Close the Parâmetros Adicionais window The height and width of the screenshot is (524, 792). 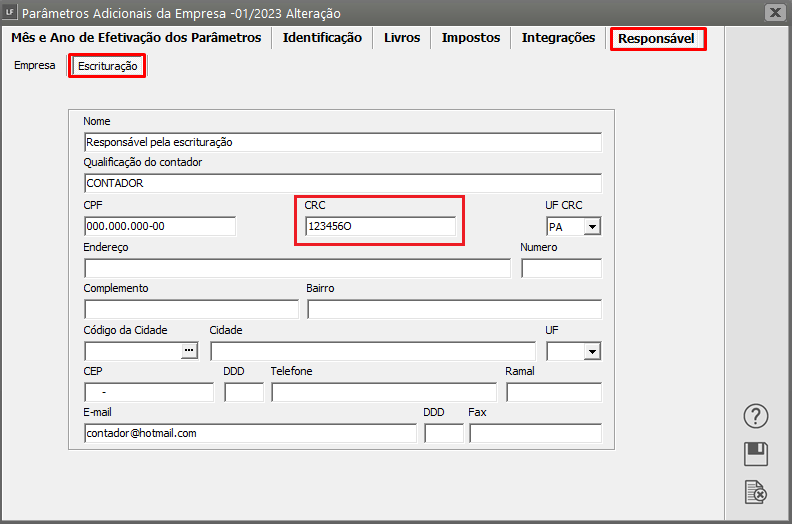[x=774, y=13]
